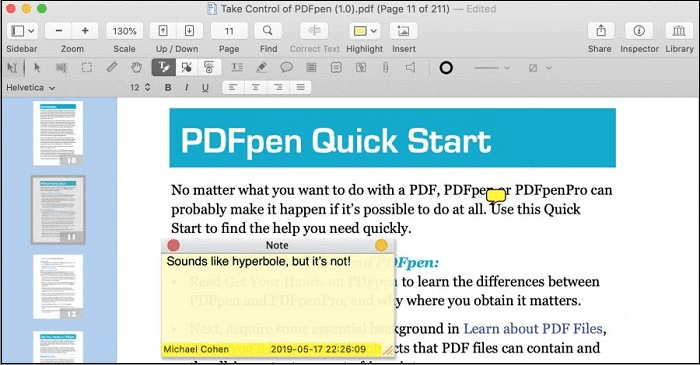Click the black stroke color circle
This screenshot has width=700, height=365.
pyautogui.click(x=446, y=68)
